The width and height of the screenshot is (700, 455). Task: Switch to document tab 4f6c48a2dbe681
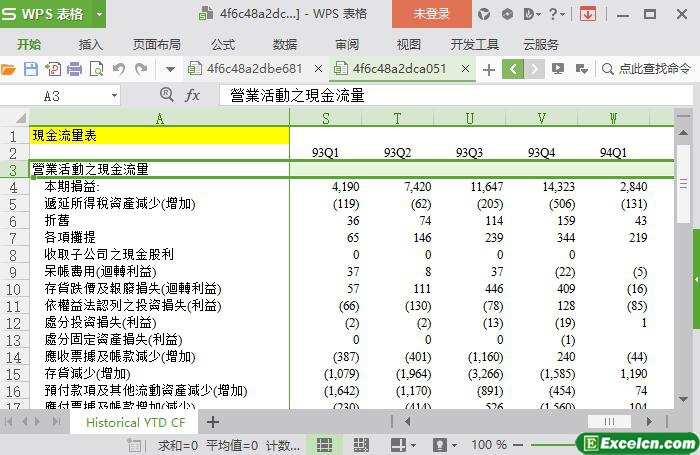(254, 69)
